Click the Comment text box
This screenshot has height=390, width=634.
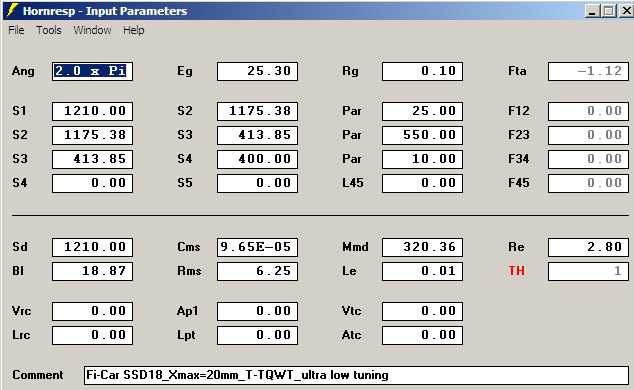(356, 375)
